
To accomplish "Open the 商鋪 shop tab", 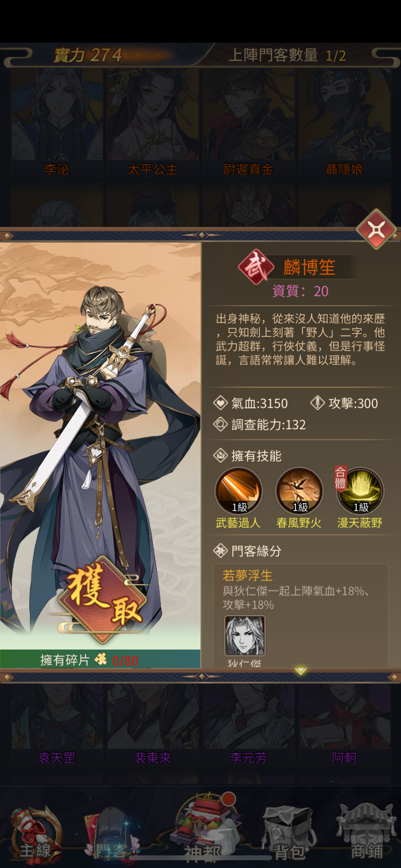I will tap(366, 833).
